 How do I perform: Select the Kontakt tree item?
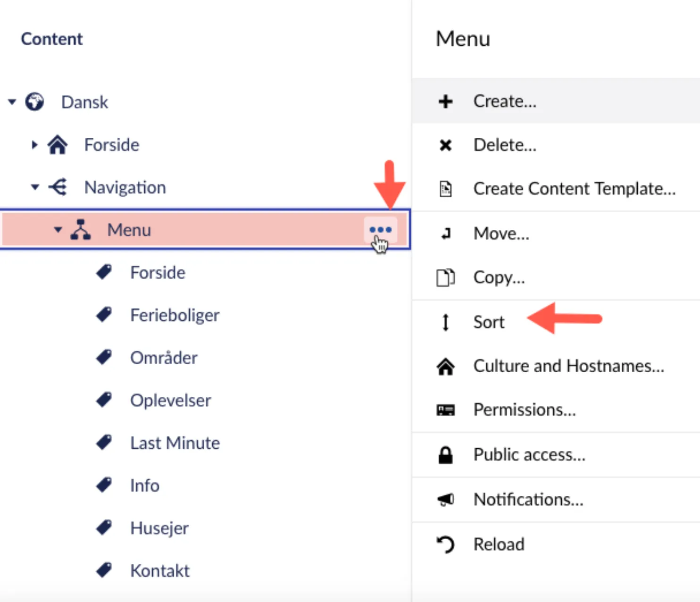pos(160,571)
